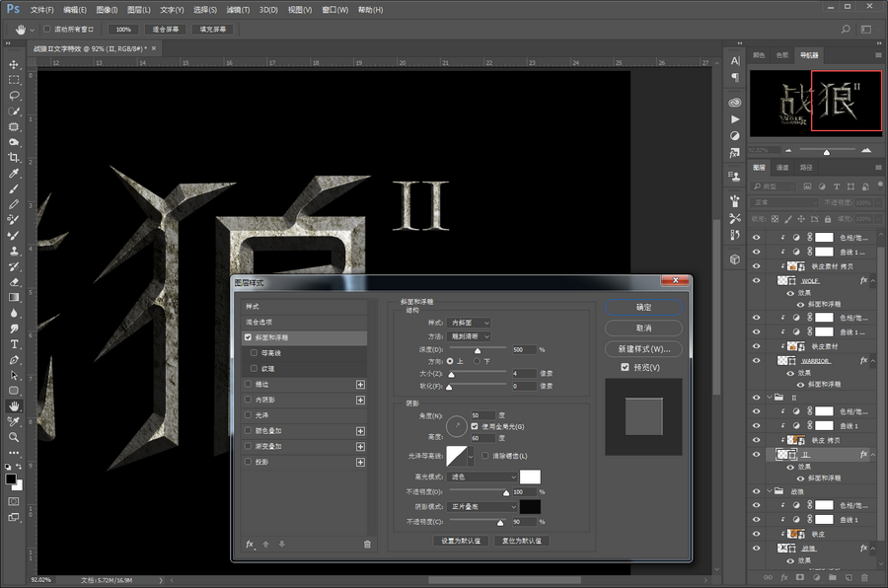Viewport: 888px width, 588px height.
Task: Add another 描边 effect with plus icon
Action: coord(360,385)
